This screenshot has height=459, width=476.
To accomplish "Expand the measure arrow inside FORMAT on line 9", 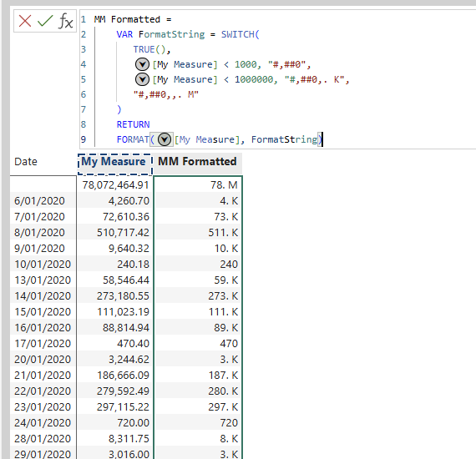I will tap(165, 139).
